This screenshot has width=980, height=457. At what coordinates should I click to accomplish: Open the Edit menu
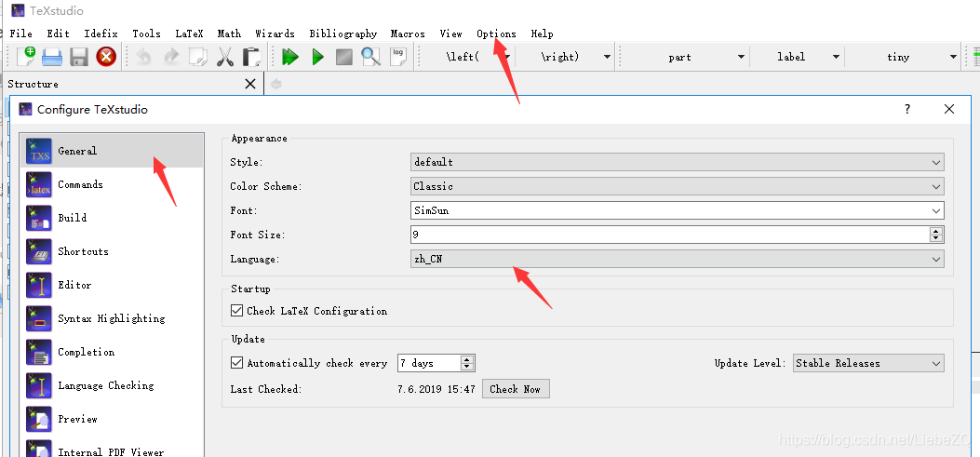point(58,34)
